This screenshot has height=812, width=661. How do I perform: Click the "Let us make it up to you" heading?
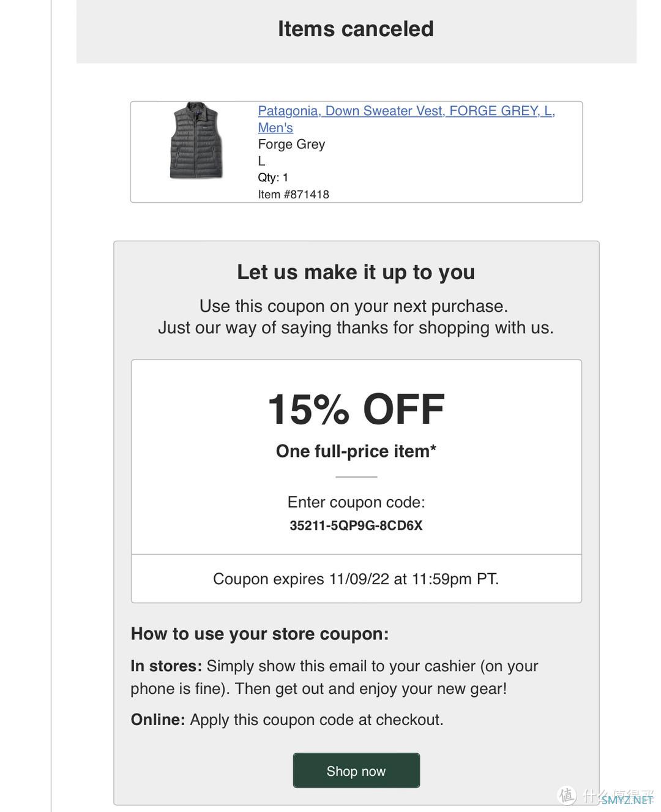click(x=356, y=272)
